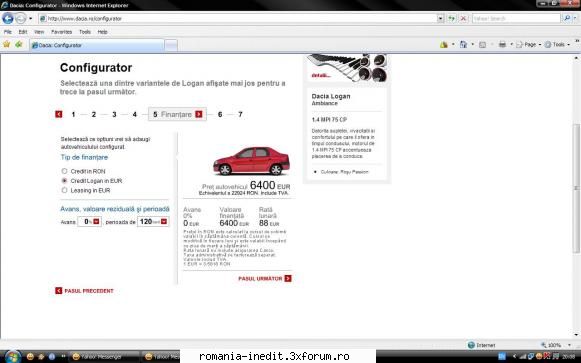Expand the address bar history dropdown
Viewport: 581px width, 363px height.
coord(440,18)
